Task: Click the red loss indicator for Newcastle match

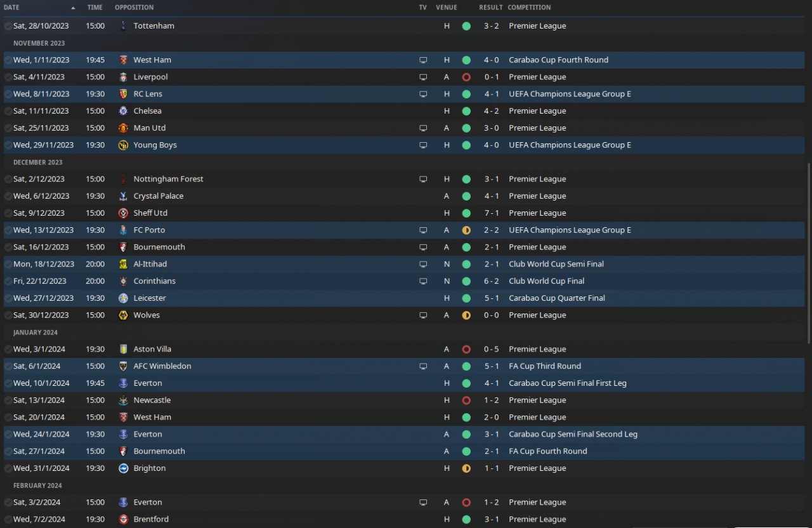Action: pyautogui.click(x=466, y=400)
